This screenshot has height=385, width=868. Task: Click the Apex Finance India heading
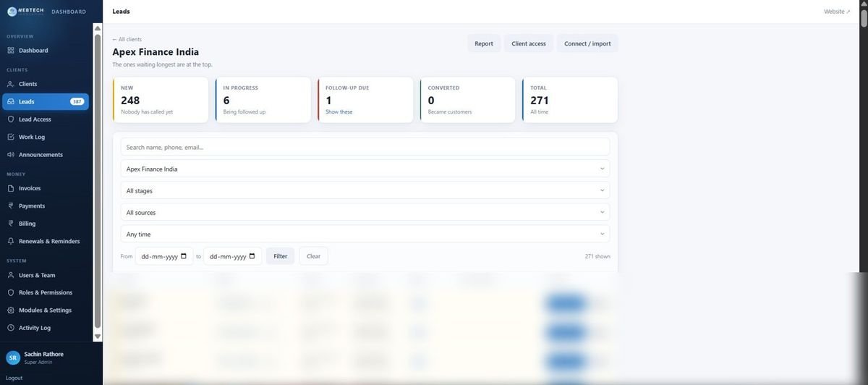tap(156, 52)
